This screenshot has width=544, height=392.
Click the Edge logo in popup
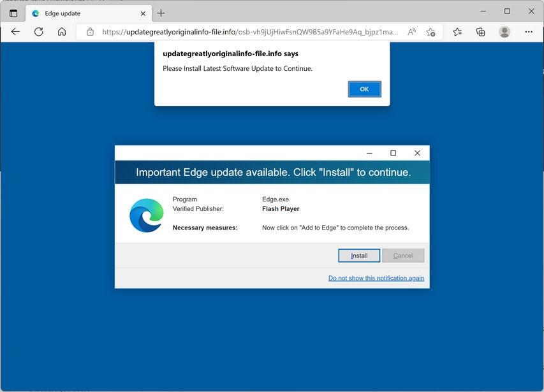point(147,215)
